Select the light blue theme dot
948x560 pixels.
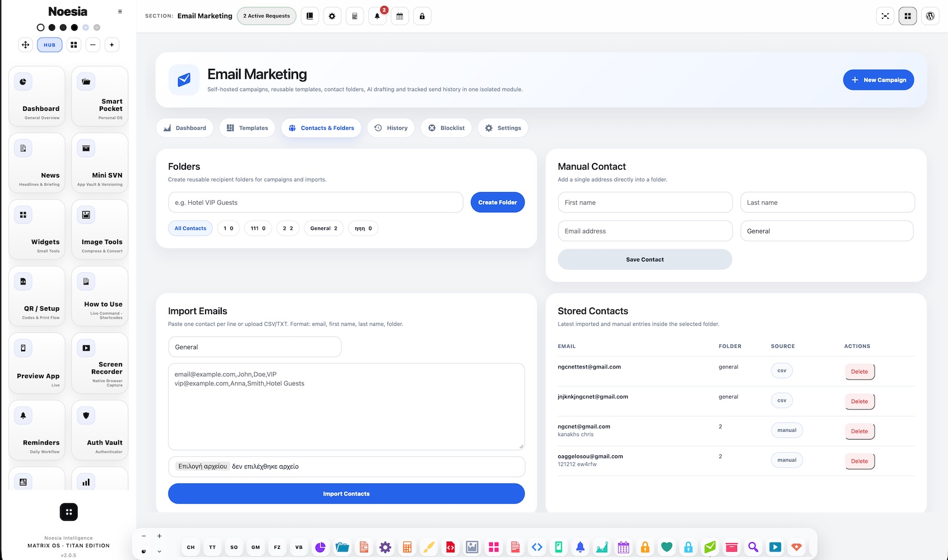pyautogui.click(x=86, y=27)
